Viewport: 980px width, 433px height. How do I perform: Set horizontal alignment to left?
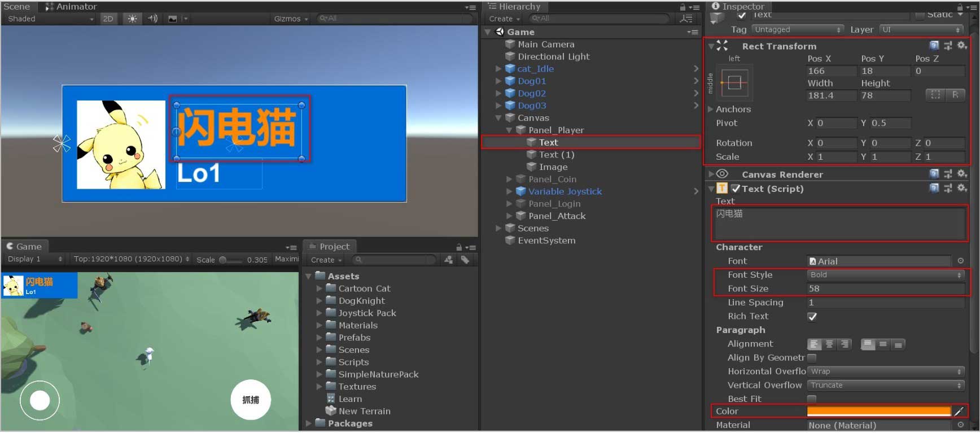tap(814, 344)
